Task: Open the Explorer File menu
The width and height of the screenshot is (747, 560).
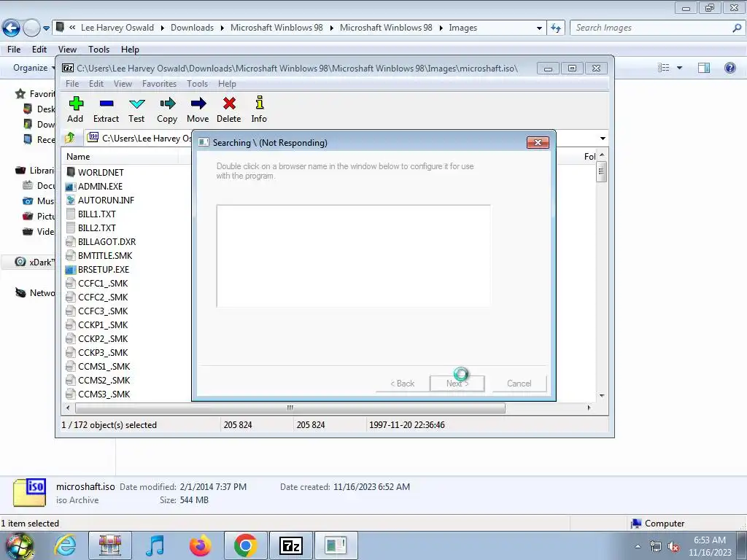Action: [x=14, y=49]
